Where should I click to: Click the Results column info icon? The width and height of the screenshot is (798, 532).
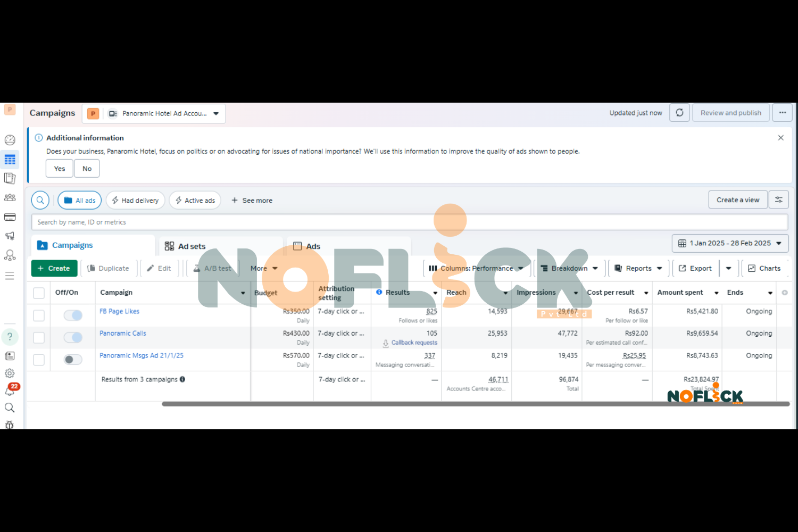(x=379, y=292)
